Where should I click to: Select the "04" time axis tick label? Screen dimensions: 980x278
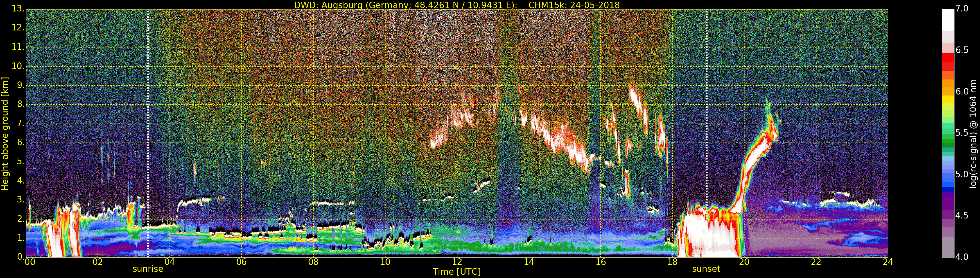pos(170,262)
